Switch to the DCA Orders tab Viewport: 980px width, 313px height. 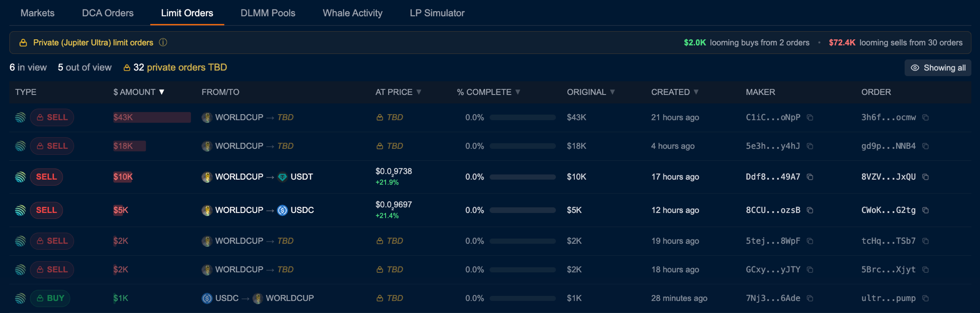pos(108,13)
